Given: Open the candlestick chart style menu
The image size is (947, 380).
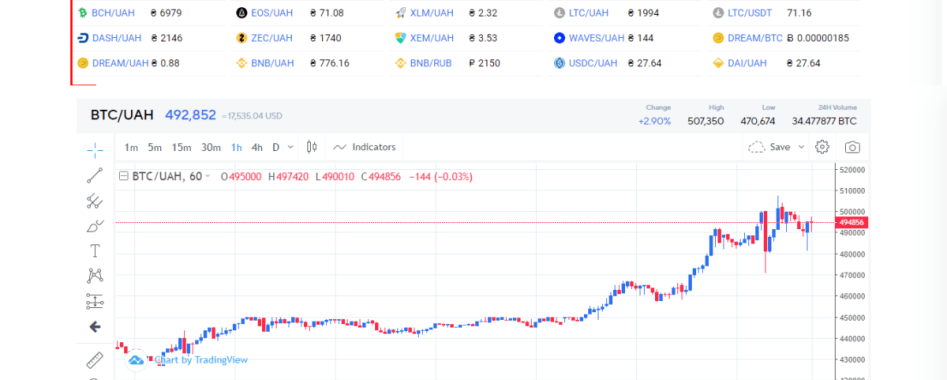Looking at the screenshot, I should (312, 147).
